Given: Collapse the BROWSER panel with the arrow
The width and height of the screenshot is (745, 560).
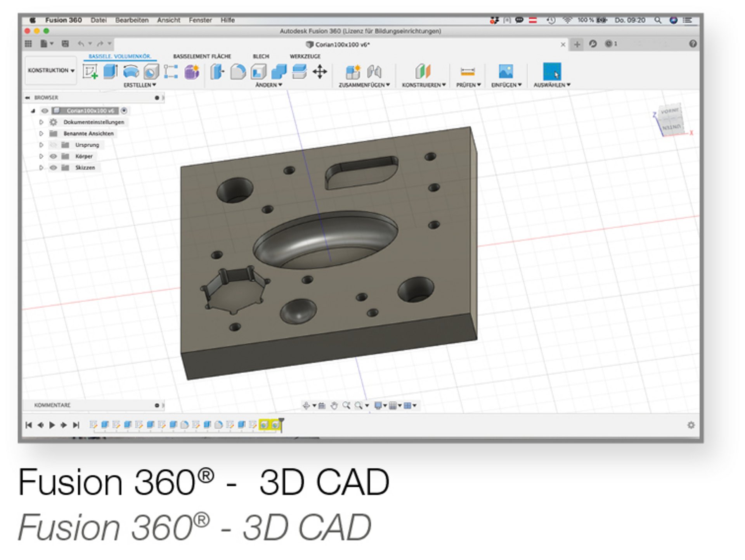Looking at the screenshot, I should click(x=28, y=98).
